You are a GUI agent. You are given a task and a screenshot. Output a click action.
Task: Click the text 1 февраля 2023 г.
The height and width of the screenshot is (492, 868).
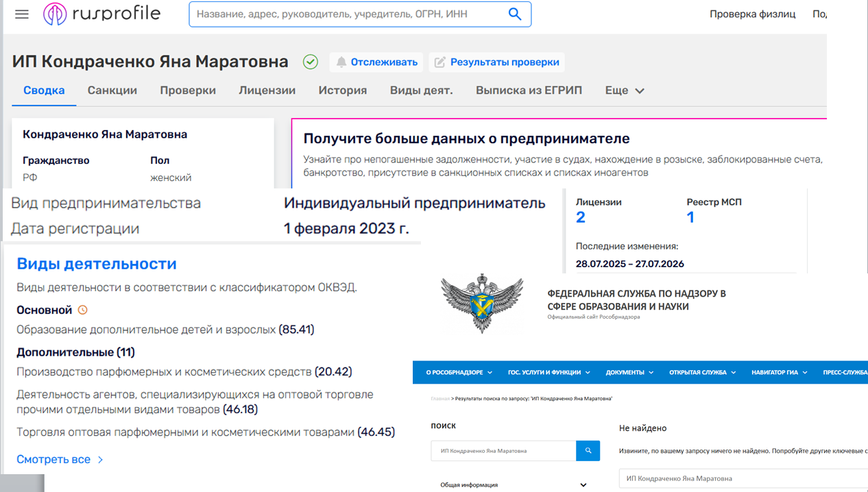pos(346,229)
